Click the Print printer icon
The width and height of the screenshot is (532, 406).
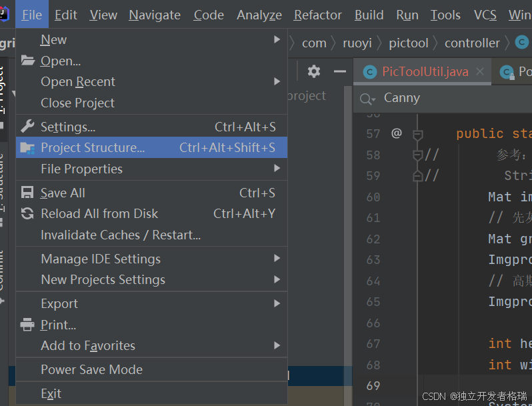point(27,325)
